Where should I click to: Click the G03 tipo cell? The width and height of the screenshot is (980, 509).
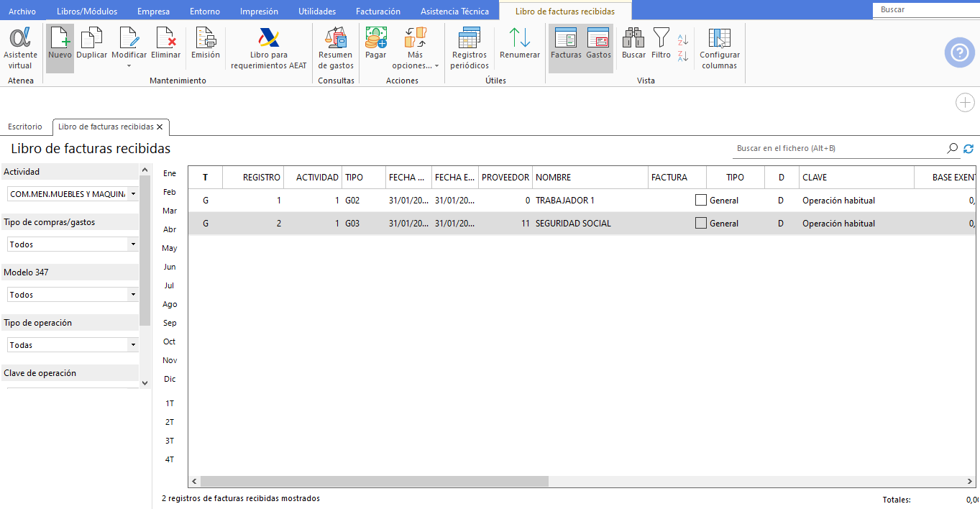click(364, 224)
